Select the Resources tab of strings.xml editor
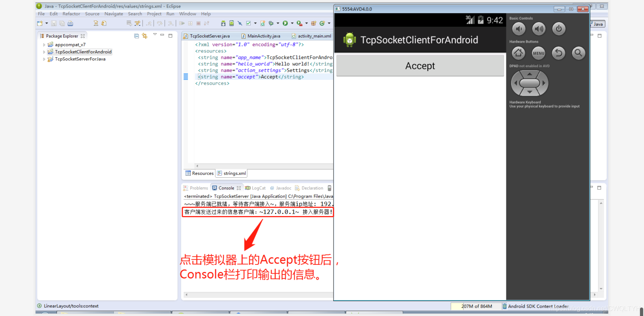This screenshot has width=644, height=316. (x=200, y=173)
